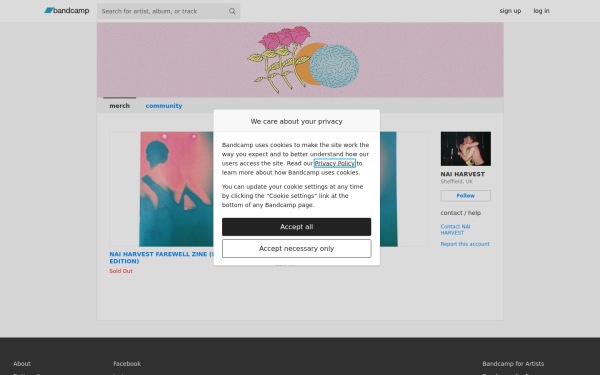Open the Facebook footer link

(127, 364)
